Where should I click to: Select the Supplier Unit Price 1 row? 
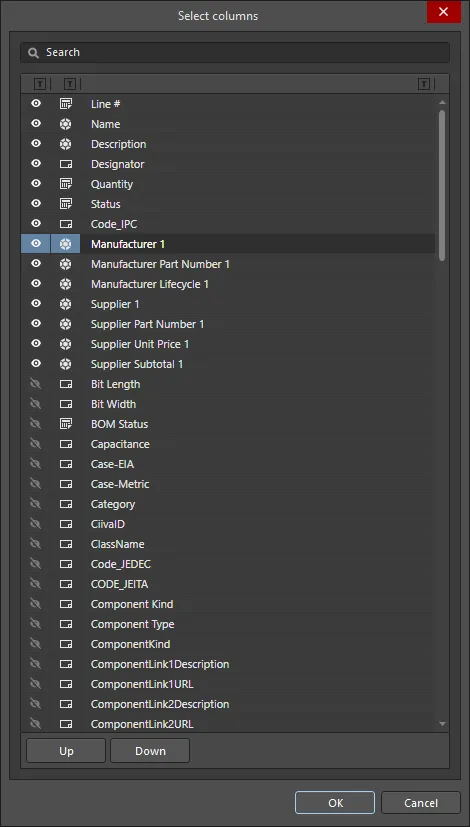(228, 344)
